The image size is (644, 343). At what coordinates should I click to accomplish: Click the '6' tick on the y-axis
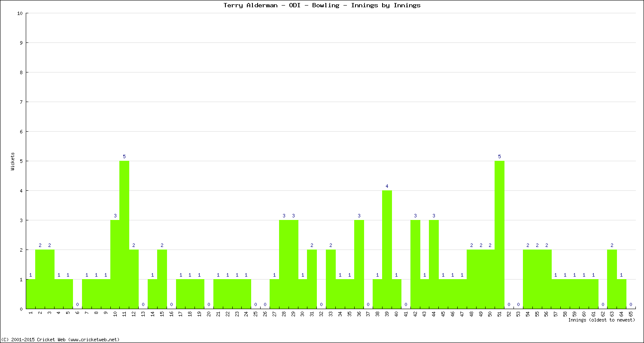(21, 132)
